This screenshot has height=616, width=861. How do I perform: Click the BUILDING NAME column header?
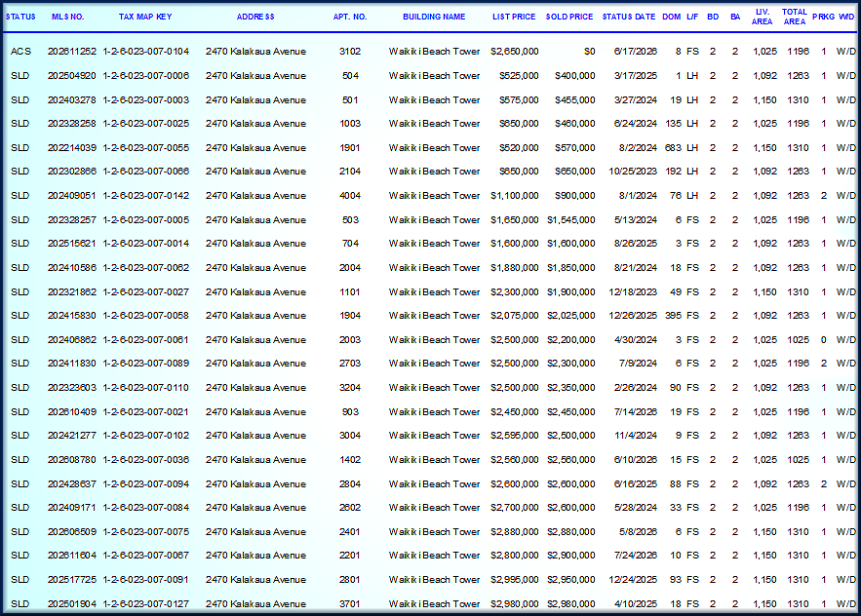tap(434, 17)
